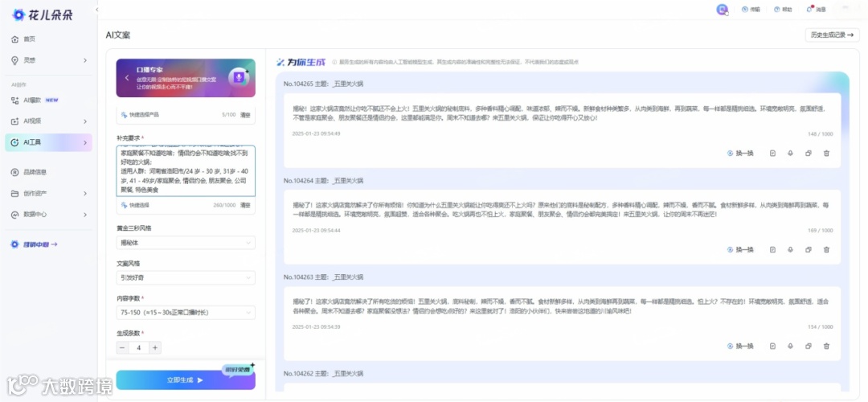Click the 148 / 1000 character counter
Viewport: 868px width, 402px height.
click(x=820, y=133)
